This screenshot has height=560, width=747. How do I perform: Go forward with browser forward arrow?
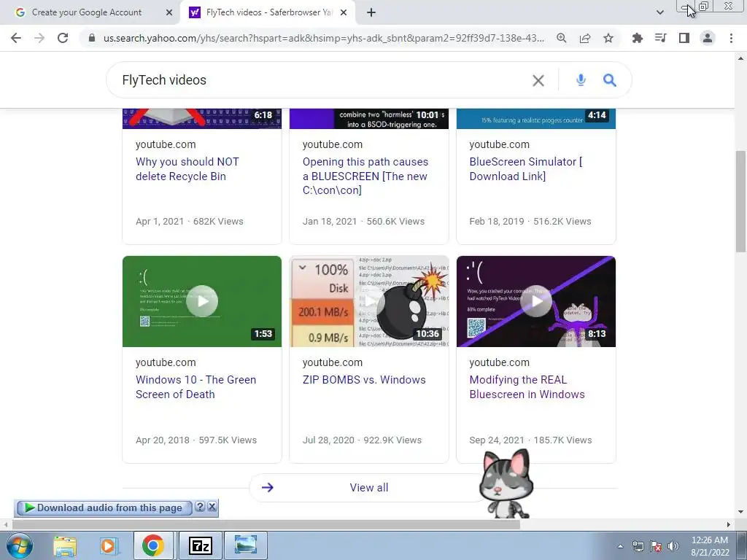39,38
